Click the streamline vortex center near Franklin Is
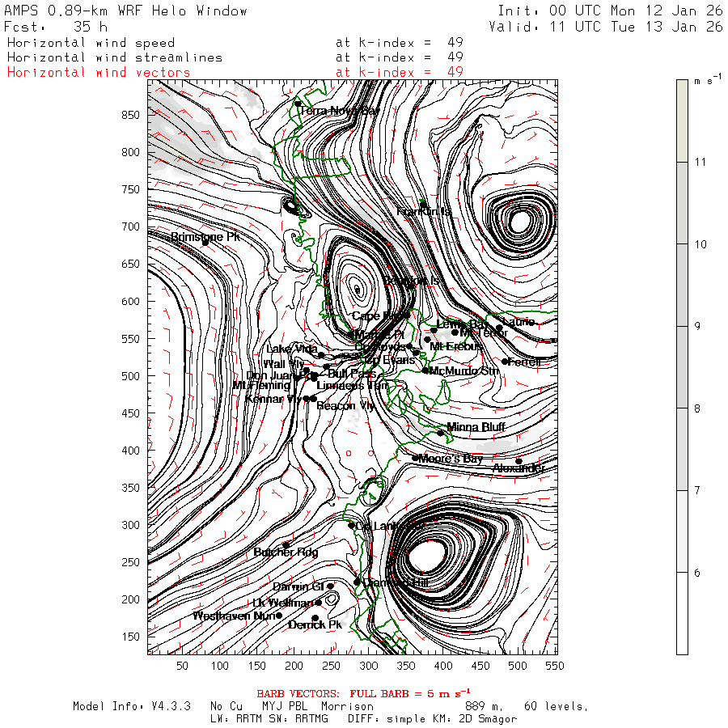 coord(519,222)
